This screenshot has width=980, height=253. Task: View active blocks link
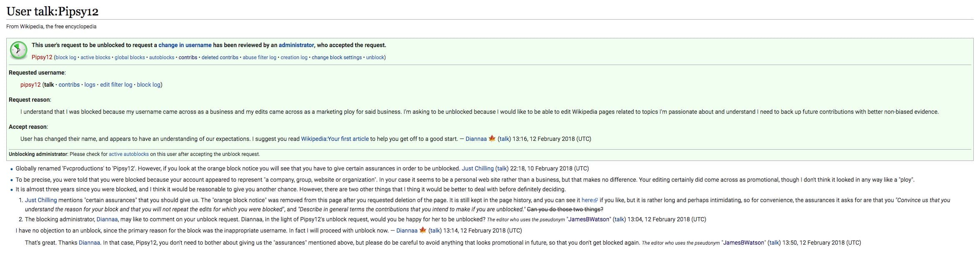95,58
